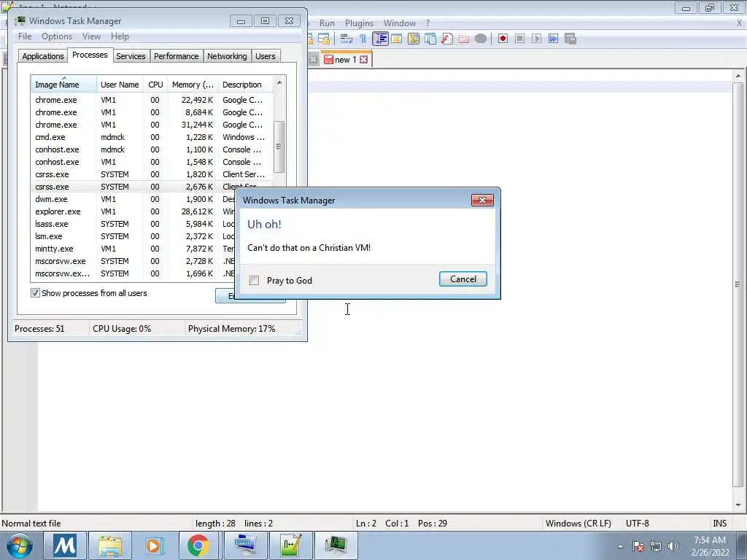747x560 pixels.
Task: Uncheck Show processes from all users
Action: [35, 293]
